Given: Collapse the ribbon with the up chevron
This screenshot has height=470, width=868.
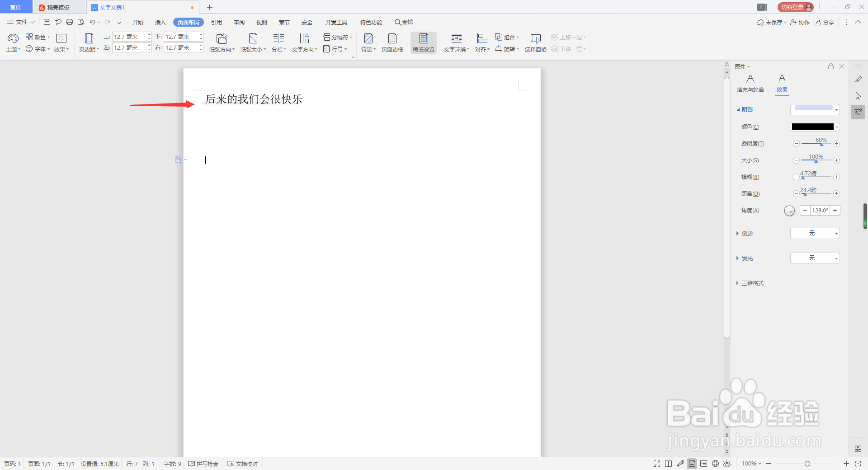Looking at the screenshot, I should [x=858, y=22].
